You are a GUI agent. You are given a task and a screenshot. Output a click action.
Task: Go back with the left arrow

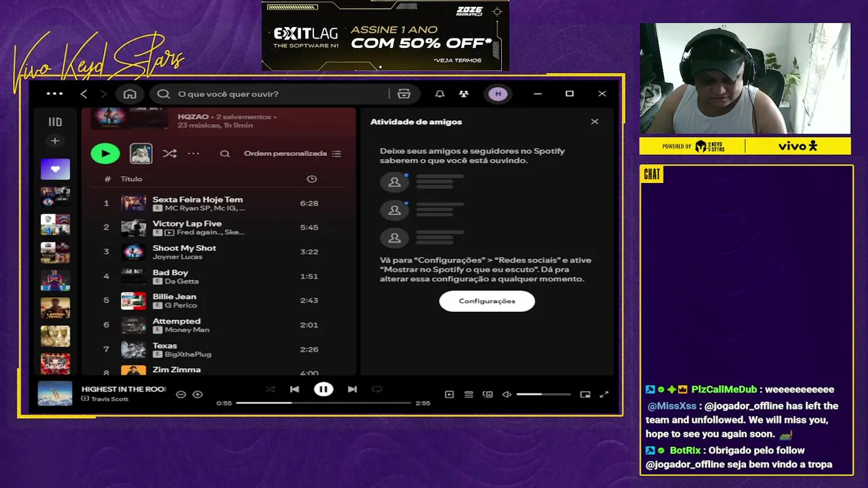84,94
